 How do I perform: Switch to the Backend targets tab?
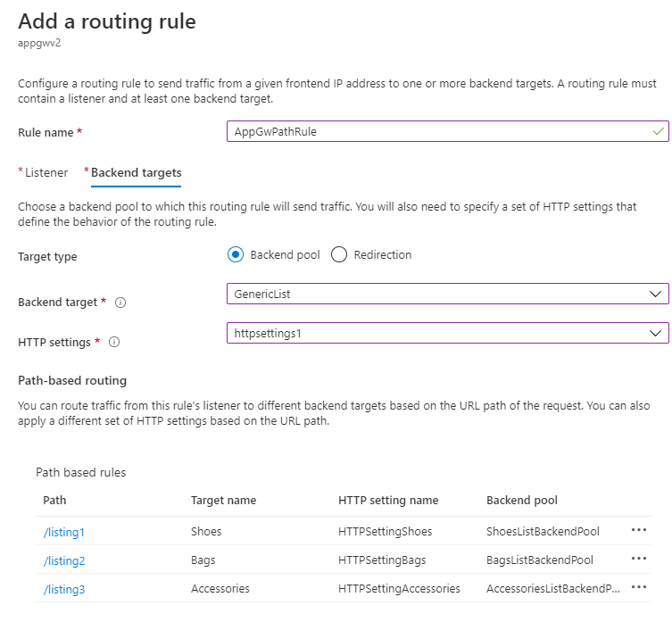(136, 172)
